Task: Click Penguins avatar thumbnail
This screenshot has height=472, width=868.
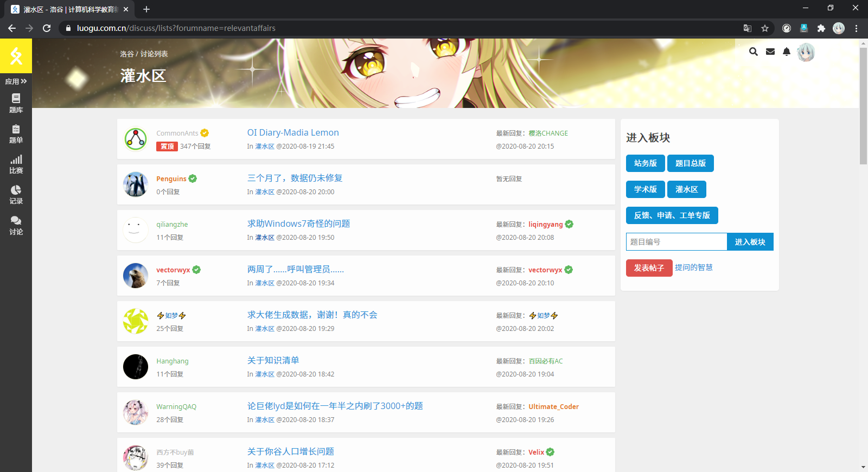Action: [136, 184]
